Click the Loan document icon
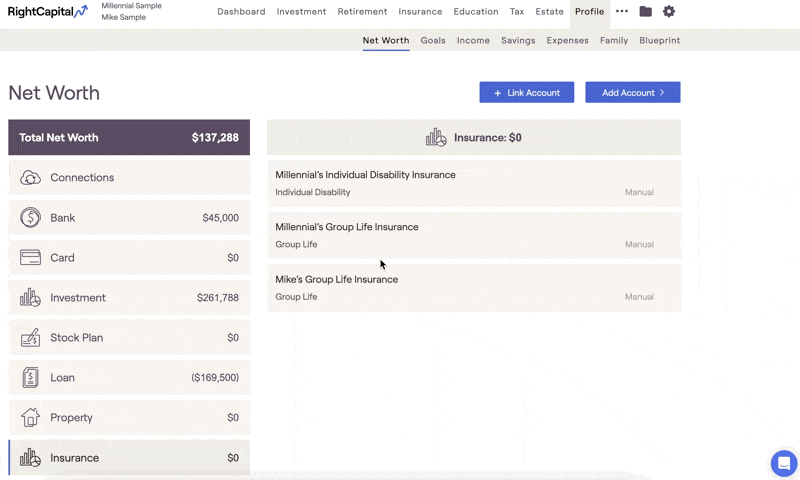Image resolution: width=800 pixels, height=480 pixels. (x=31, y=377)
